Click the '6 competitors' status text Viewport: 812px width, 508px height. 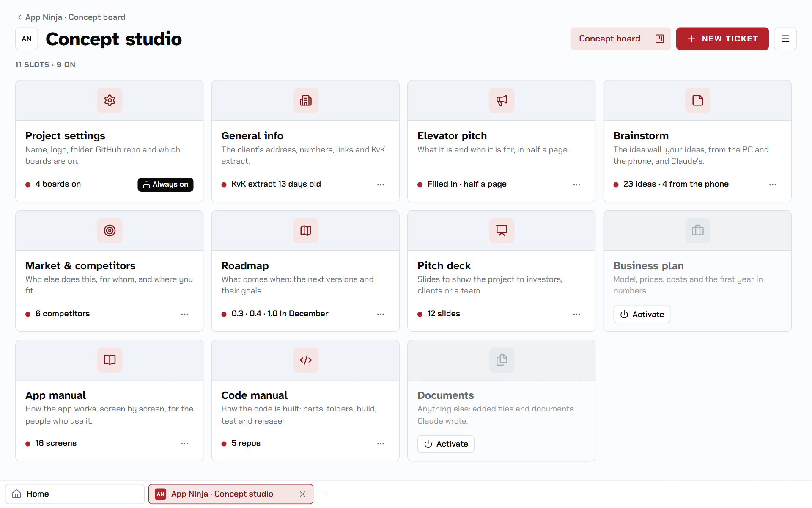point(63,314)
